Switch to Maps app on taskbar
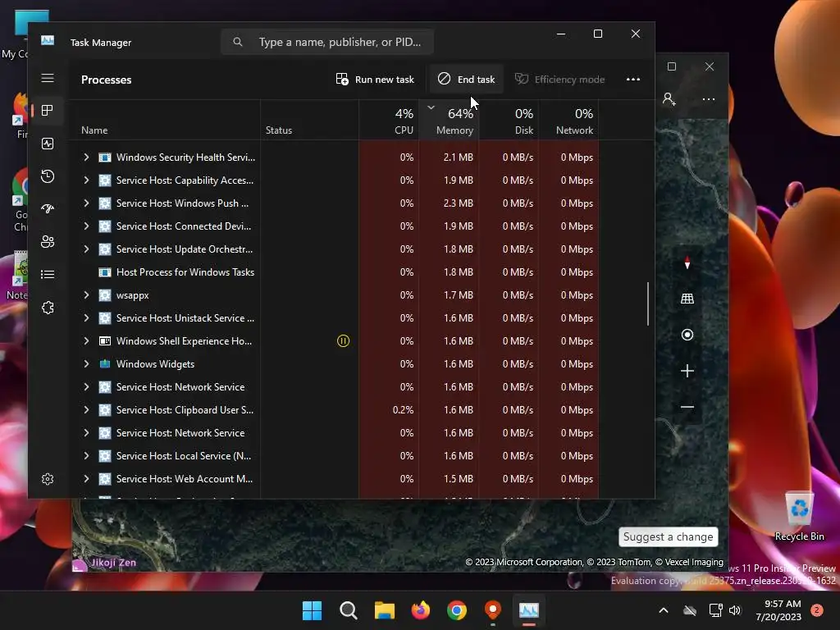The image size is (840, 630). click(492, 610)
